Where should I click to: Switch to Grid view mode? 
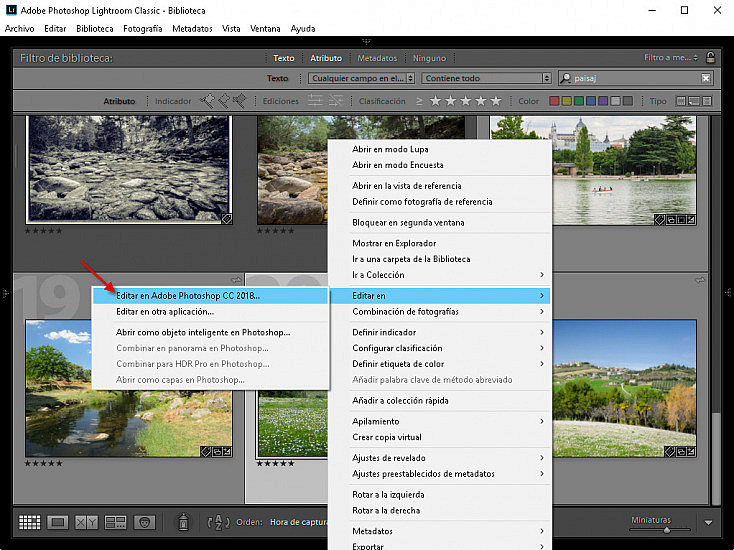(29, 522)
